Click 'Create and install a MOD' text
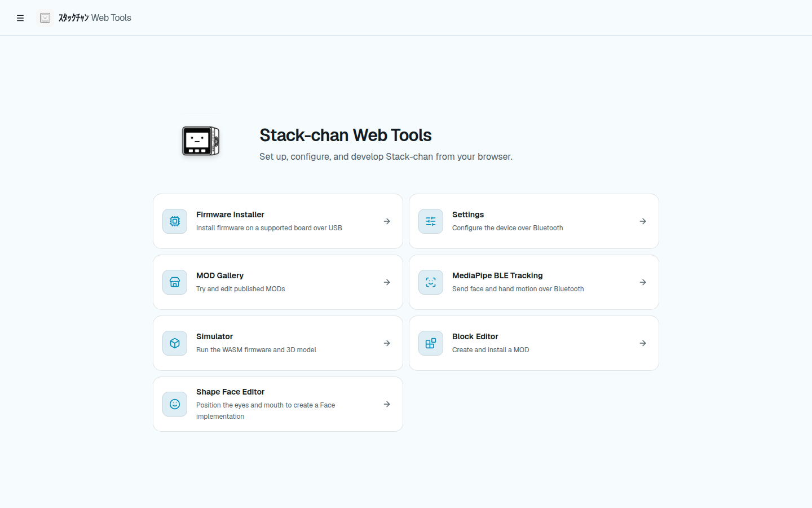The height and width of the screenshot is (508, 812). pyautogui.click(x=491, y=350)
